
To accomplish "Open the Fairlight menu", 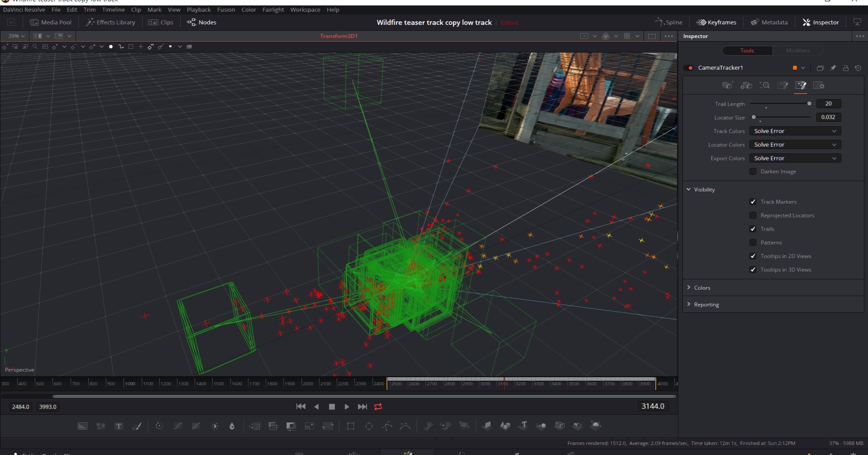I will click(x=273, y=10).
